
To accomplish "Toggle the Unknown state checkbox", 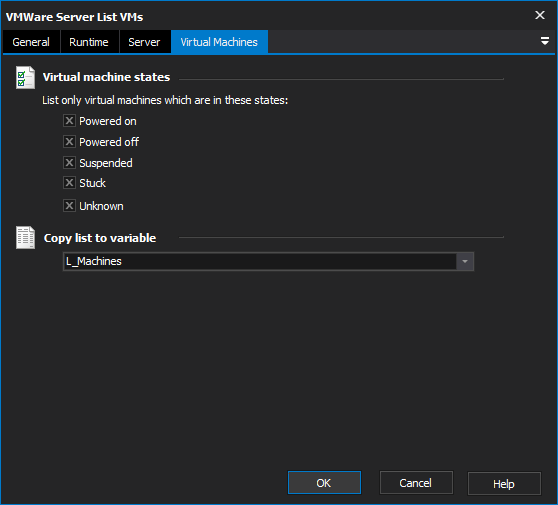I will [x=69, y=206].
